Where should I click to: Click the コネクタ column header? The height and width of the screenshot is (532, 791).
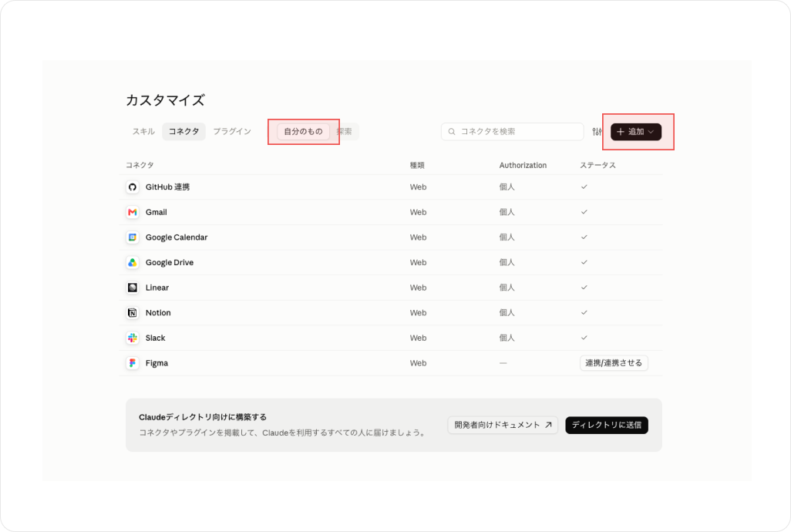pyautogui.click(x=140, y=166)
